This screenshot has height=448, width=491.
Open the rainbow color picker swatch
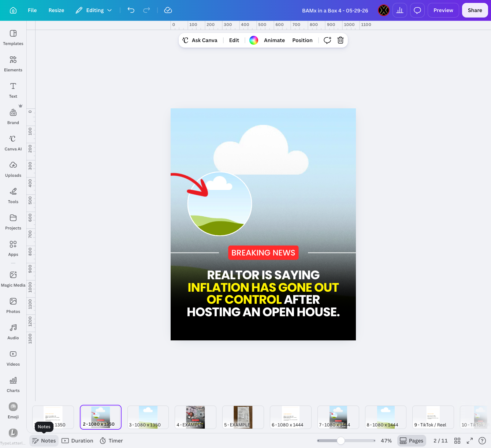coord(254,40)
